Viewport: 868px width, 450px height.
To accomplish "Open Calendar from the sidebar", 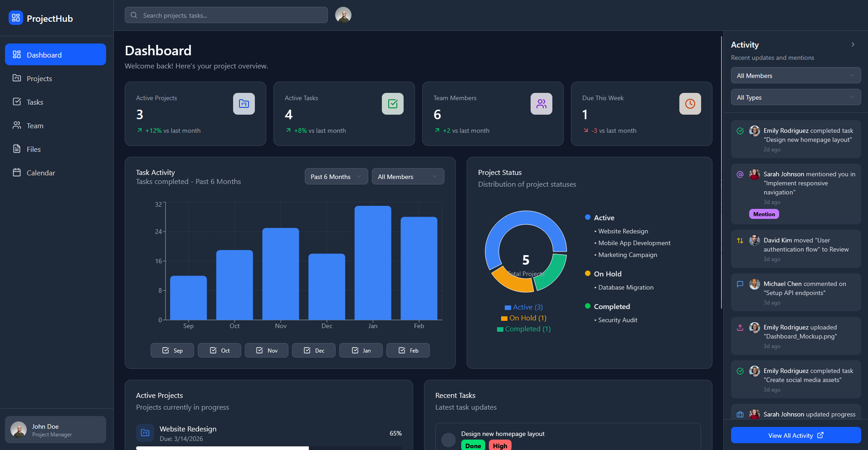I will click(x=41, y=173).
